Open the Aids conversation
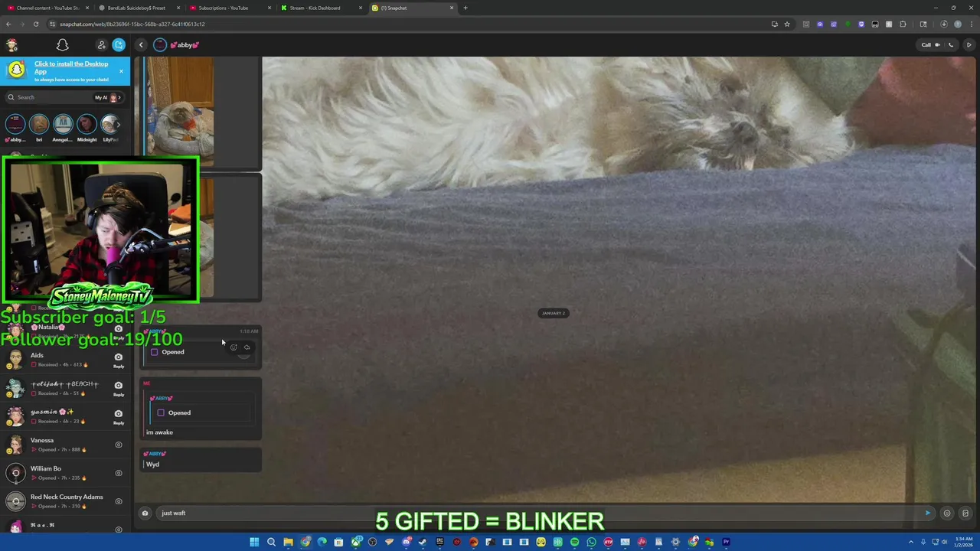Screen dimensions: 980x551 [x=65, y=360]
